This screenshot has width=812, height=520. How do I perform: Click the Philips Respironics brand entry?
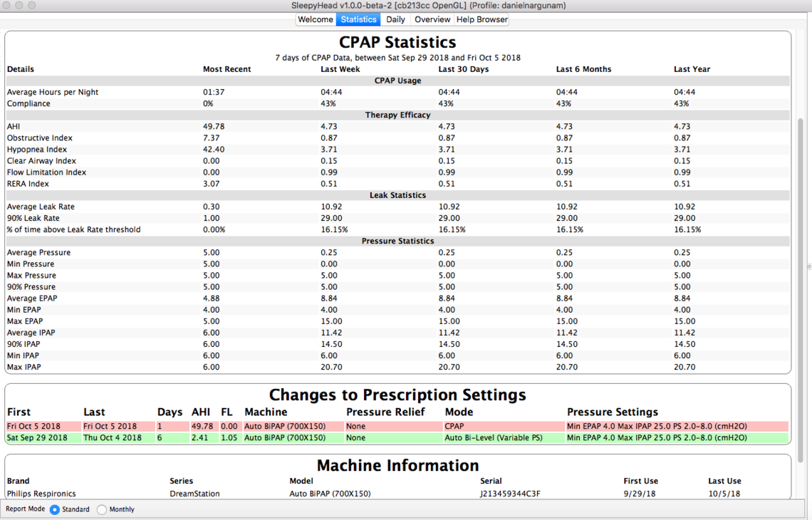tap(41, 494)
